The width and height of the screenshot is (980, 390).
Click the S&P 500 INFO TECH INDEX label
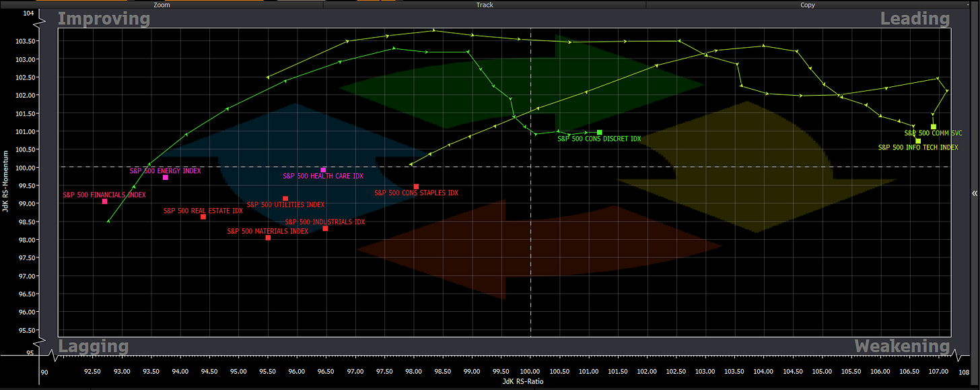[918, 147]
